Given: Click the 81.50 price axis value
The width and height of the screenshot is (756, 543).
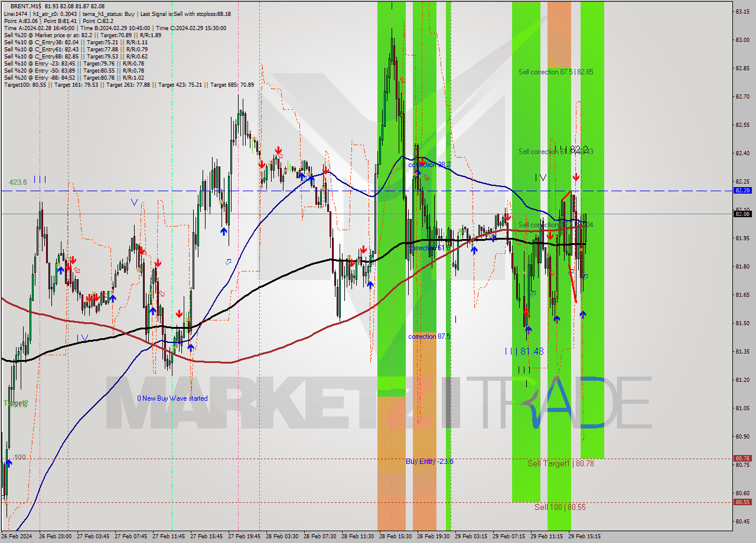Looking at the screenshot, I should pyautogui.click(x=742, y=323).
